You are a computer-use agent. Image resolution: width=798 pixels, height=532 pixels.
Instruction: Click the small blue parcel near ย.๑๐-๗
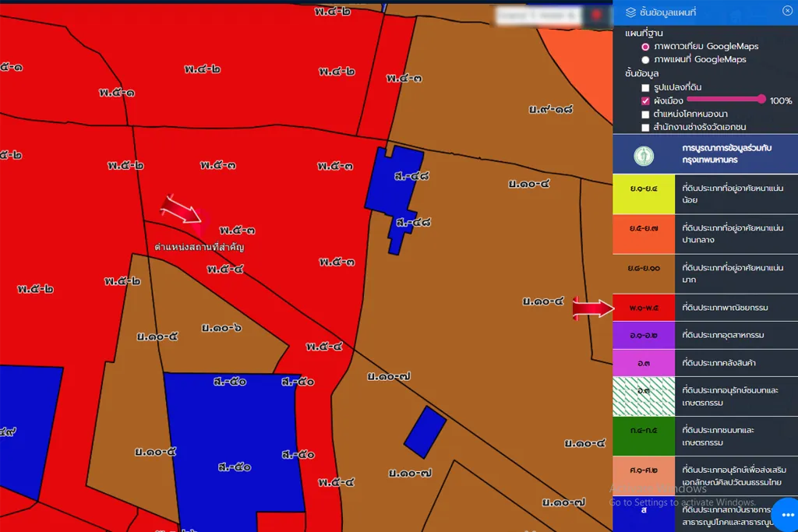425,432
